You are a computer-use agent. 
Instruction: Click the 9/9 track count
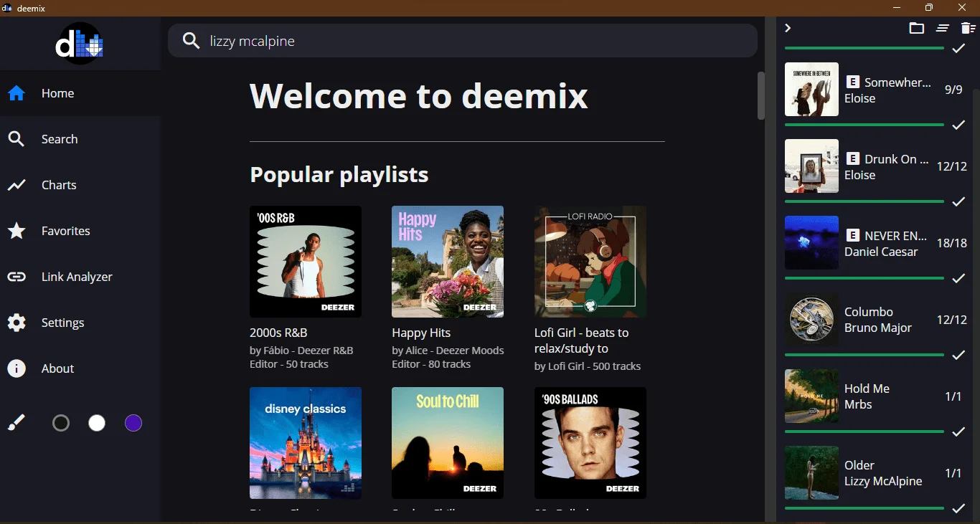tap(953, 90)
